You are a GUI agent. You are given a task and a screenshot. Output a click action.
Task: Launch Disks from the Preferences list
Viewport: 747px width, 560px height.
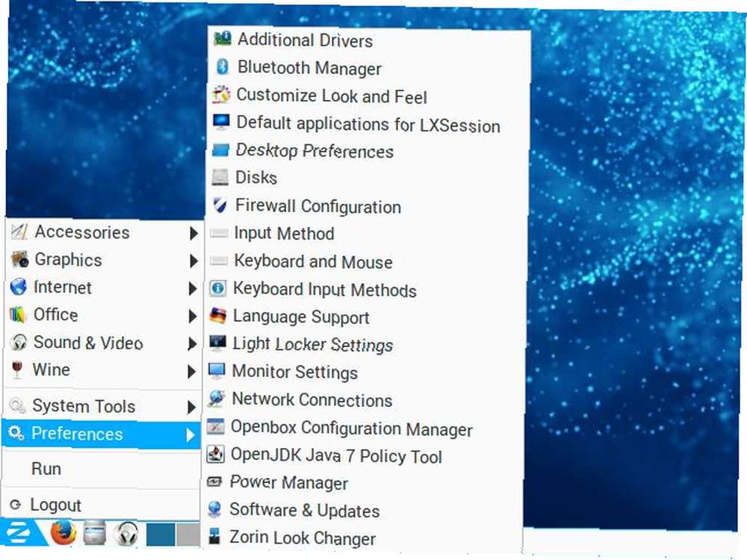368,178
